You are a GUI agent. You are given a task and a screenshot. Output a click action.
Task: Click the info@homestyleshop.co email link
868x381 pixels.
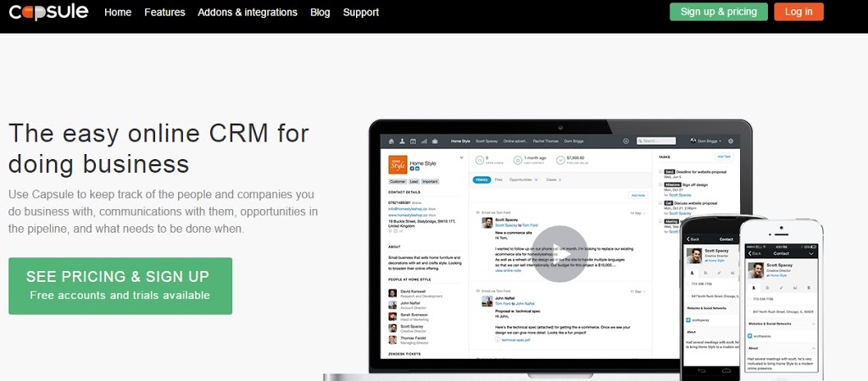coord(408,209)
